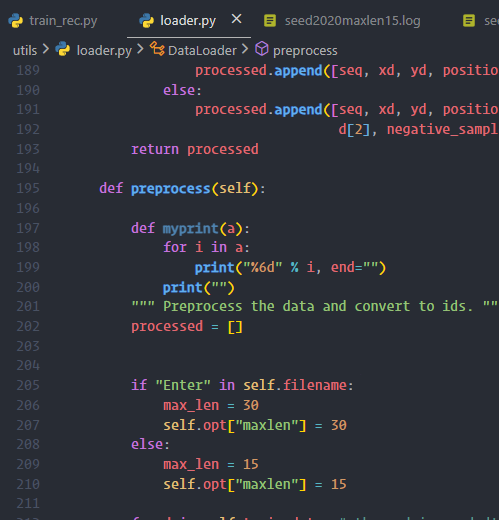Click the Python icon on loader.py tab
This screenshot has height=520, width=499.
point(146,21)
